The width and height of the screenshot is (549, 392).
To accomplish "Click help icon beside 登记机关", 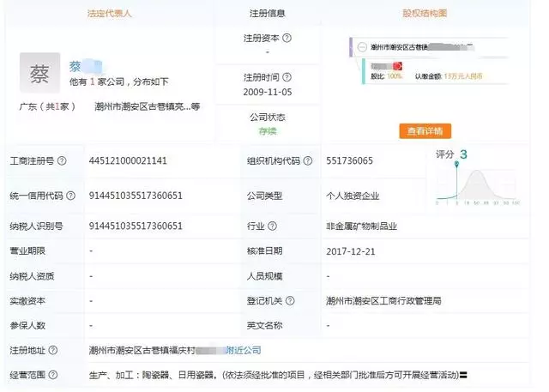I will point(290,301).
